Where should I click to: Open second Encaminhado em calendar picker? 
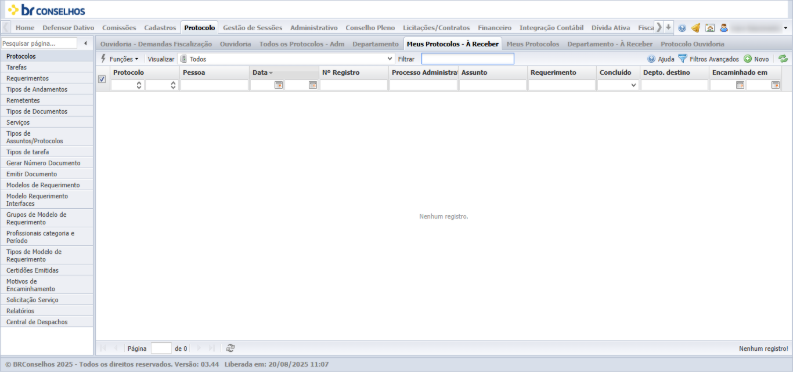775,85
